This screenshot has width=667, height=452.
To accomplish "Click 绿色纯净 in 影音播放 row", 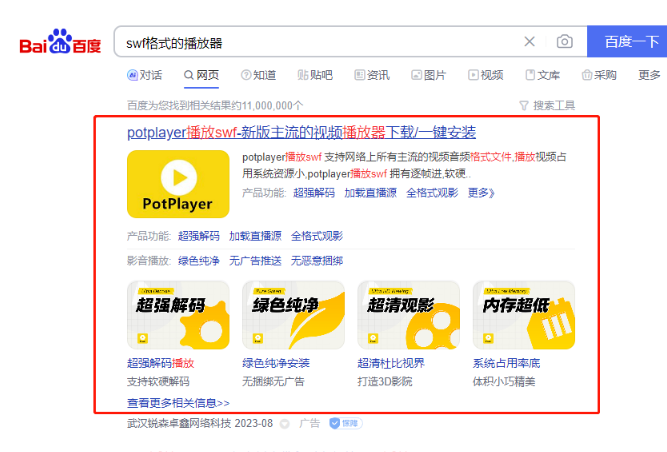I will 199,261.
